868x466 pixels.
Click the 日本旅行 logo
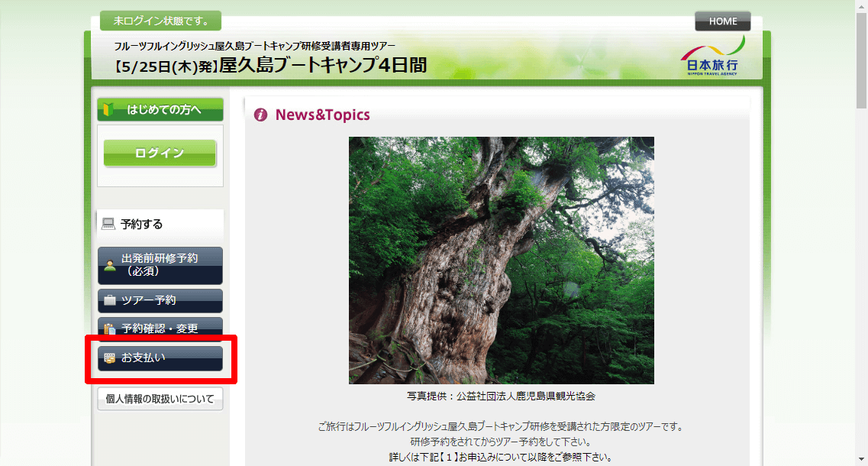point(712,56)
